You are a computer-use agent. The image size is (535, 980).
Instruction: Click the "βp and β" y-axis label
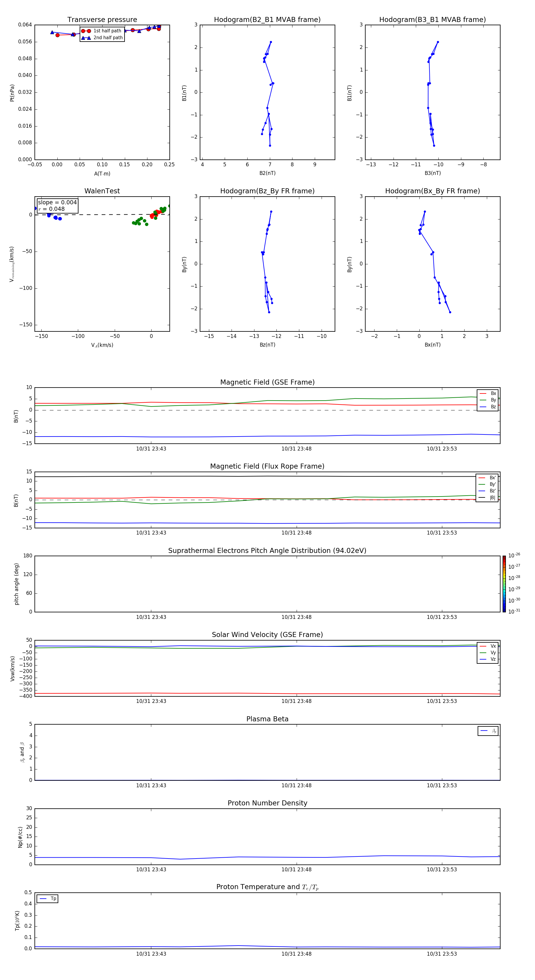(22, 753)
